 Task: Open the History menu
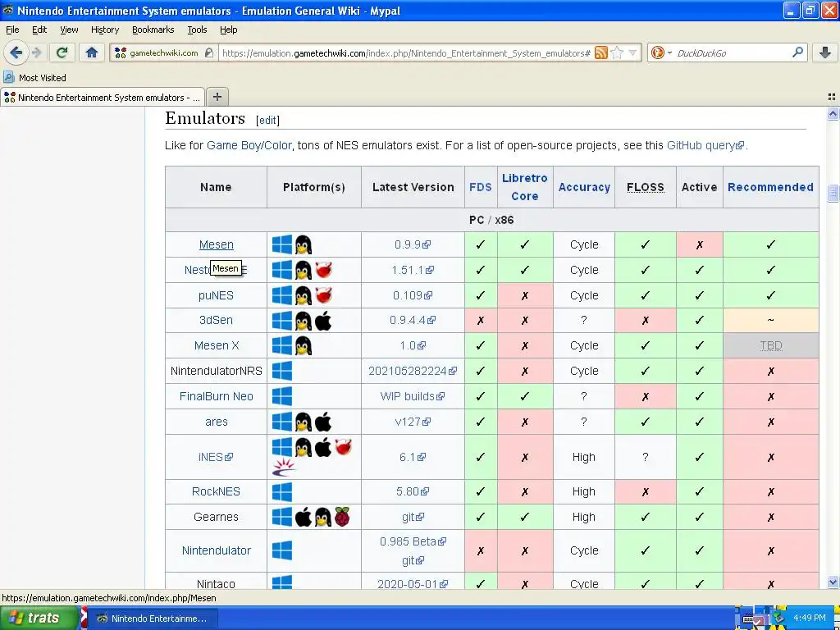(105, 30)
